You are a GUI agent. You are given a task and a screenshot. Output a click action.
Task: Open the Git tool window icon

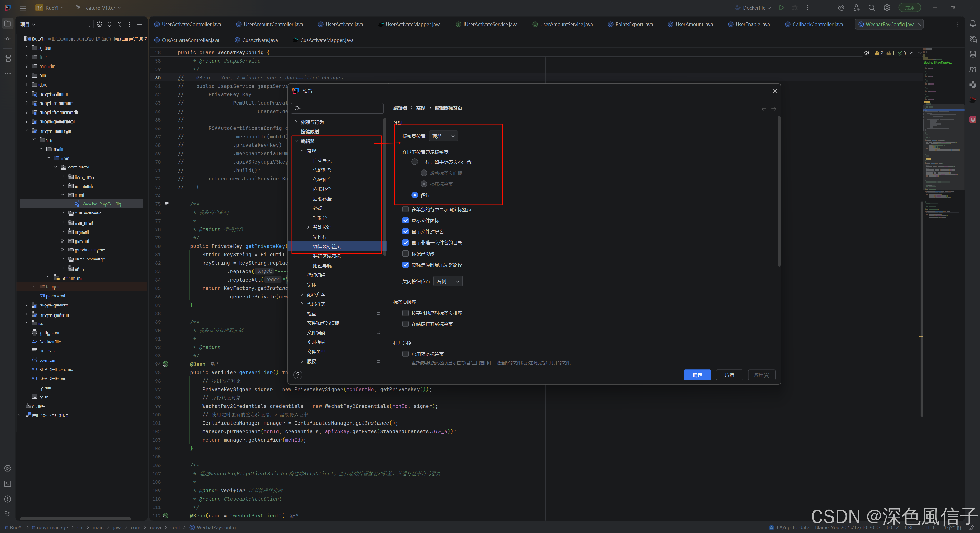click(x=8, y=514)
